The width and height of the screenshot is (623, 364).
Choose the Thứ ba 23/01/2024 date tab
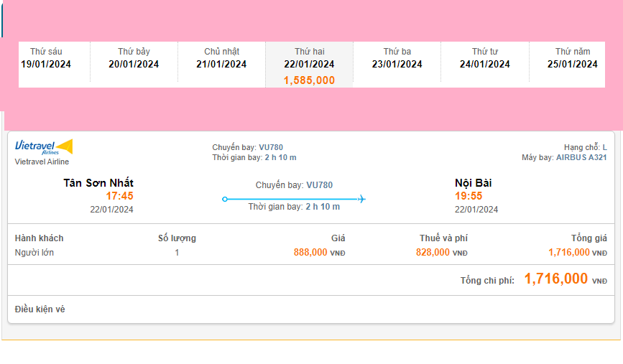[397, 58]
